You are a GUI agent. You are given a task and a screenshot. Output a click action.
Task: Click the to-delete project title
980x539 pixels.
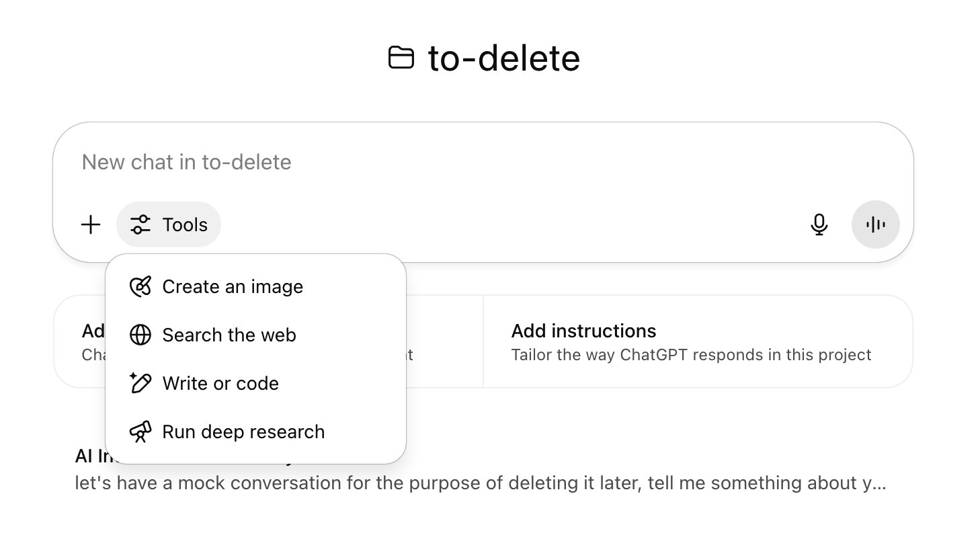click(x=504, y=58)
